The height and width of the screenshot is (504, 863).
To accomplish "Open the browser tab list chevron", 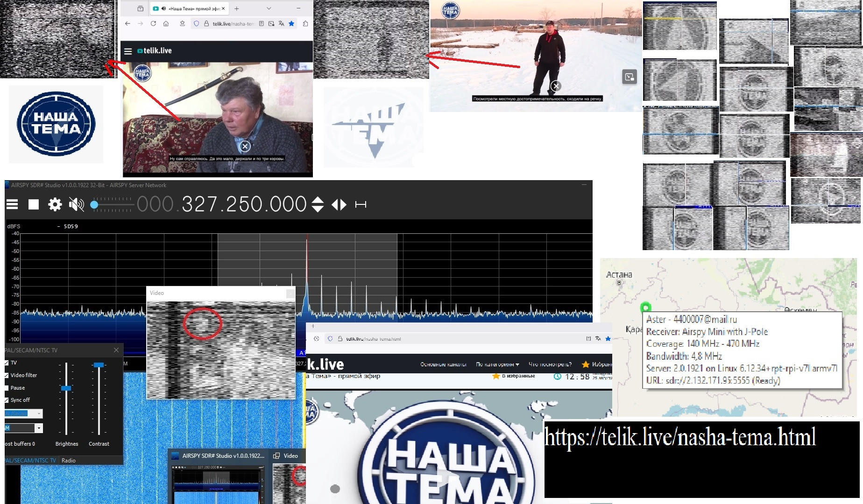I will pos(269,8).
